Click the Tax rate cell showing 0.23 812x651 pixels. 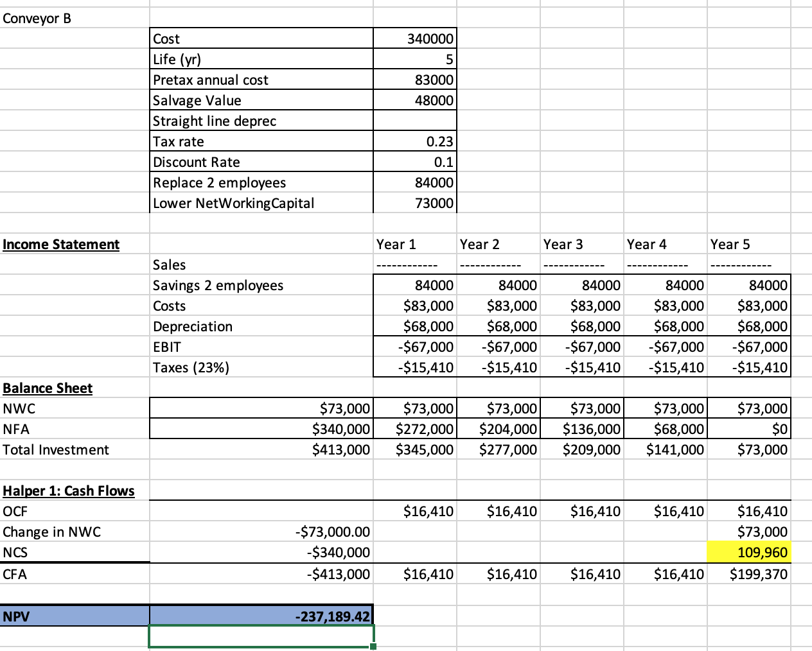pyautogui.click(x=414, y=141)
